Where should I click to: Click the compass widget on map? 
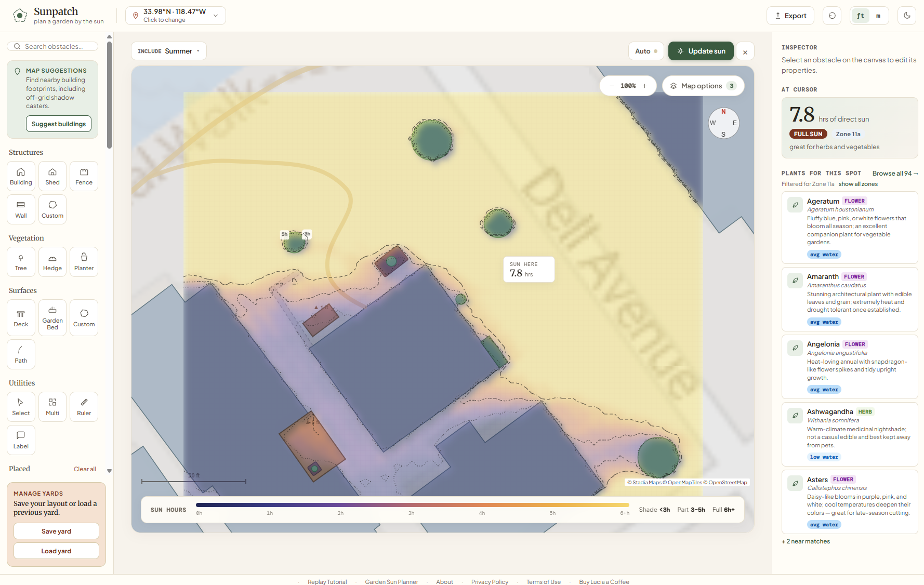(x=723, y=123)
